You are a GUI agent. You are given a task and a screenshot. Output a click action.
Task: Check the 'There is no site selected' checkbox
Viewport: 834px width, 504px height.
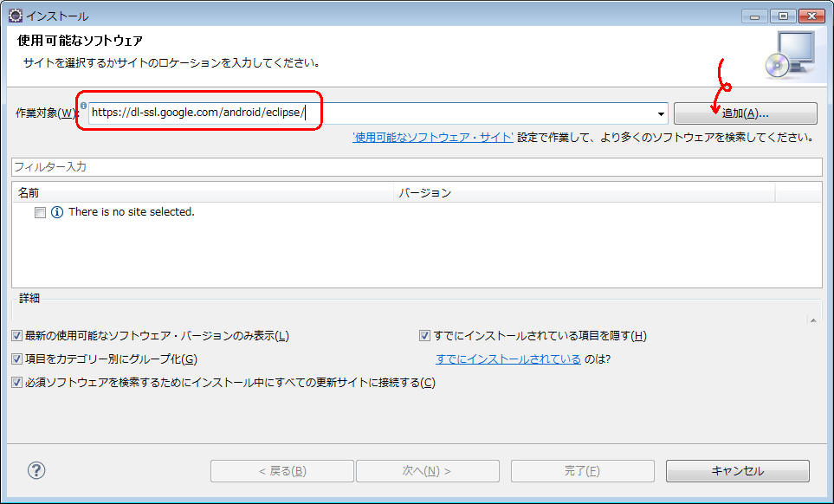(x=40, y=212)
